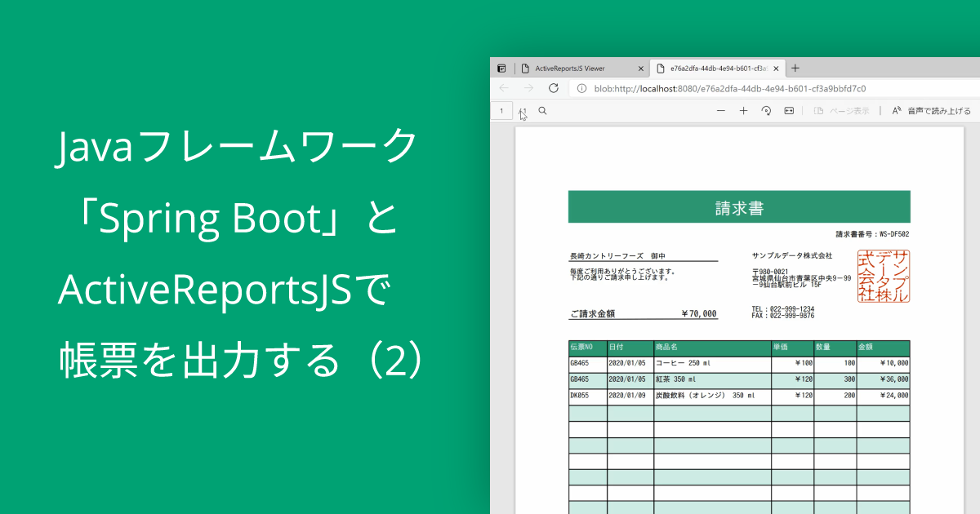Refresh the current page
980x514 pixels.
click(552, 88)
